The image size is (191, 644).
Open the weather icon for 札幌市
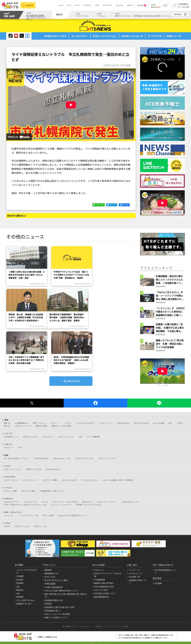pos(165,5)
